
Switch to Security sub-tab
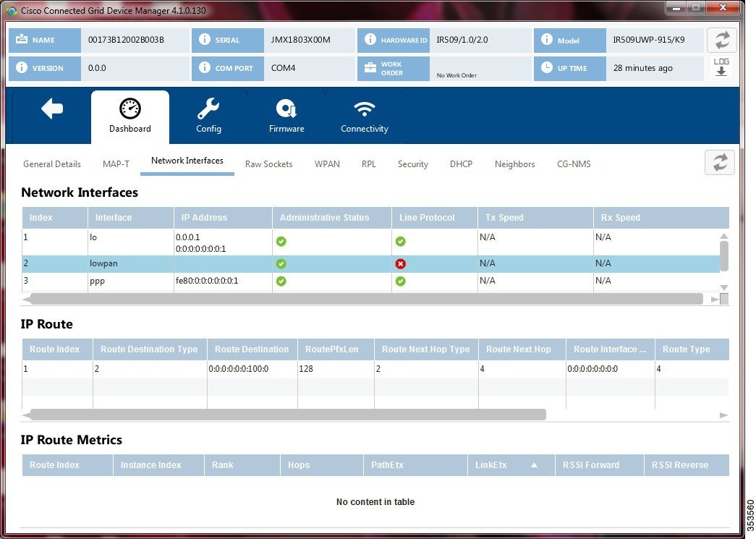click(412, 164)
